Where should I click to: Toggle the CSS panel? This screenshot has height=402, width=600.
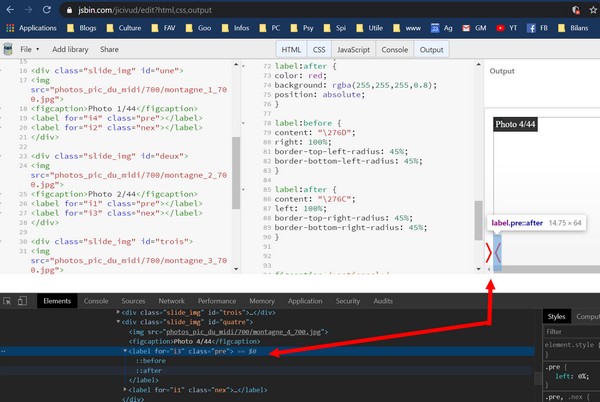click(319, 50)
